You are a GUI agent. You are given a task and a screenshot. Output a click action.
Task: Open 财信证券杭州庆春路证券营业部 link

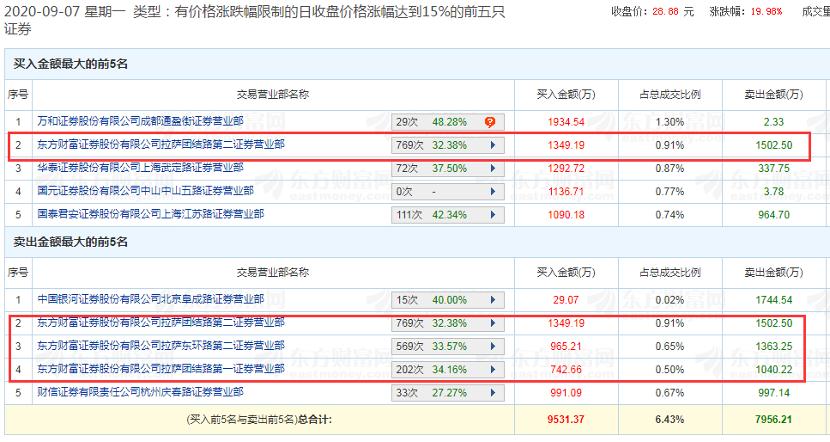click(140, 392)
